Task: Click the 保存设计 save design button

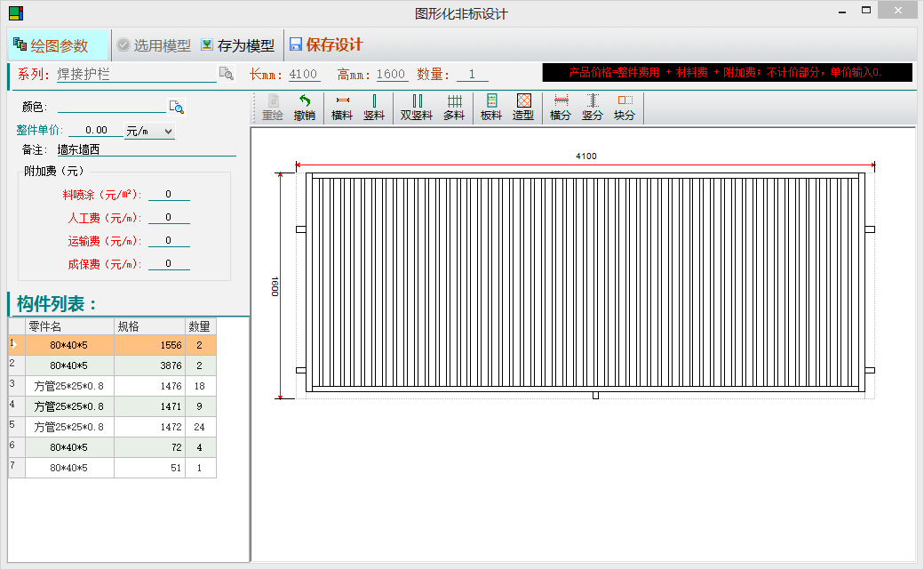Action: click(x=325, y=45)
